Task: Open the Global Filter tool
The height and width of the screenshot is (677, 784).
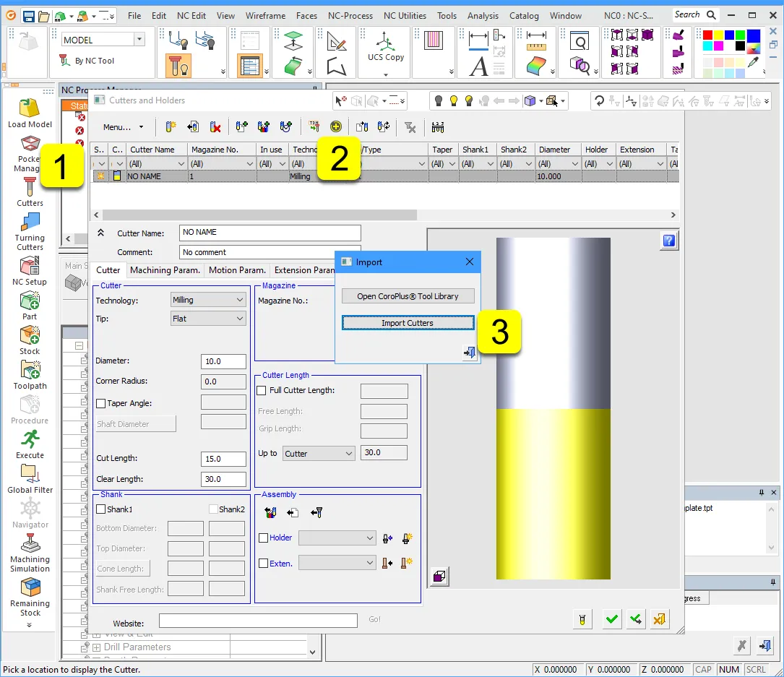Action: tap(30, 474)
